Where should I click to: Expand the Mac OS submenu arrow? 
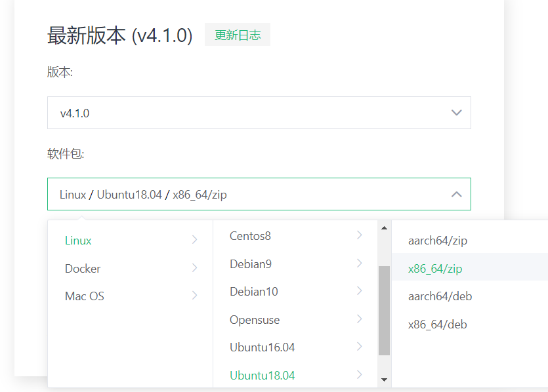(195, 295)
